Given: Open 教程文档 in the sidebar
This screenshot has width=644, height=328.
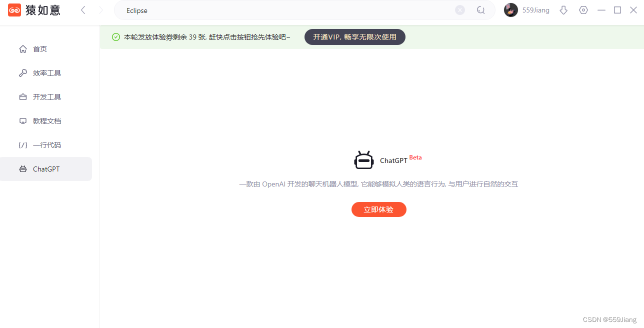Looking at the screenshot, I should tap(46, 121).
